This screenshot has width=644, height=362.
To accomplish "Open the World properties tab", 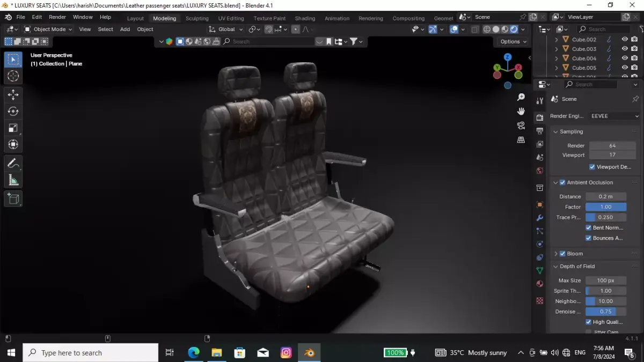I will [540, 171].
